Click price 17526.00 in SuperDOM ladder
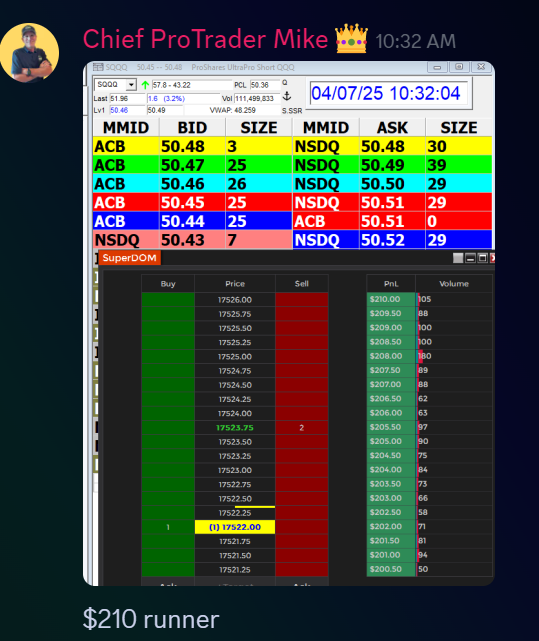The image size is (539, 641). tap(235, 300)
